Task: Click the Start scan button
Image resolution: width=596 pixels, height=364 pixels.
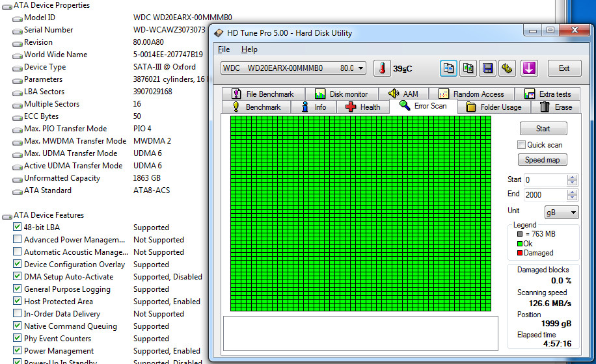Action: (x=543, y=128)
